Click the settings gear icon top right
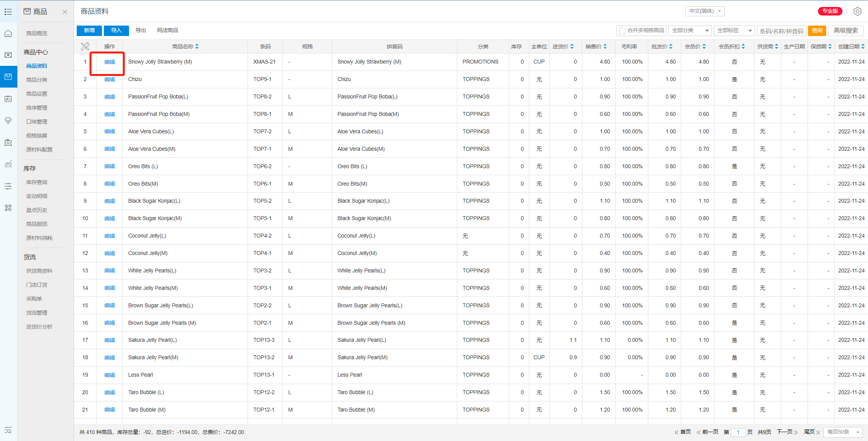The image size is (868, 441). (857, 11)
